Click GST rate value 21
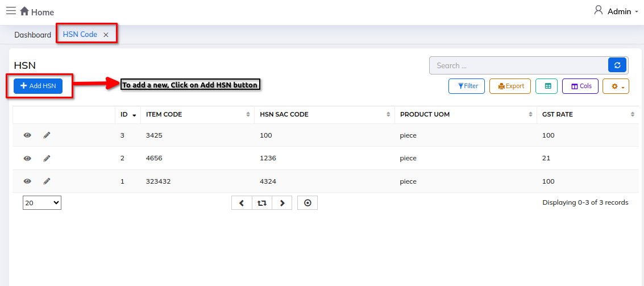644x286 pixels. tap(546, 158)
